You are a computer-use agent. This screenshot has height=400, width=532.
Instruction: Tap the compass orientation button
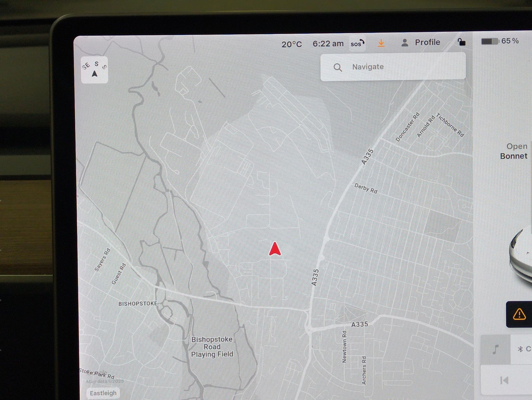click(94, 70)
